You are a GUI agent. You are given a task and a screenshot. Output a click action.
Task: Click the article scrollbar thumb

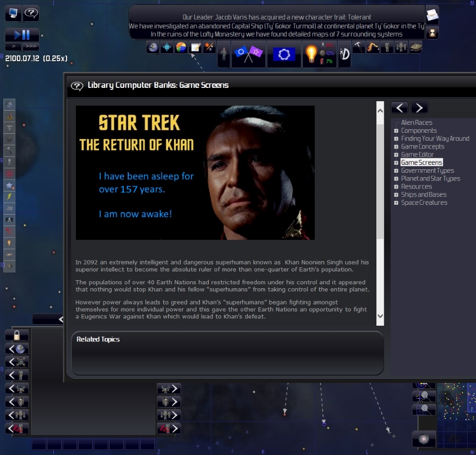point(380,181)
